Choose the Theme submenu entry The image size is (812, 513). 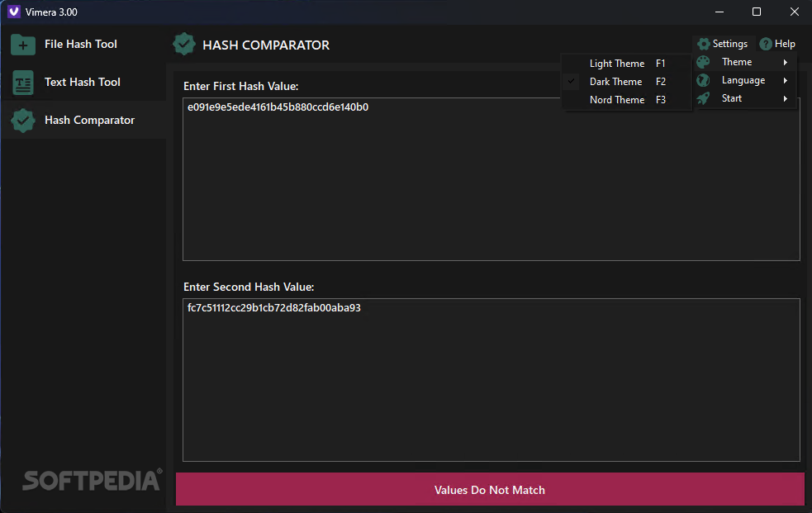pyautogui.click(x=743, y=62)
